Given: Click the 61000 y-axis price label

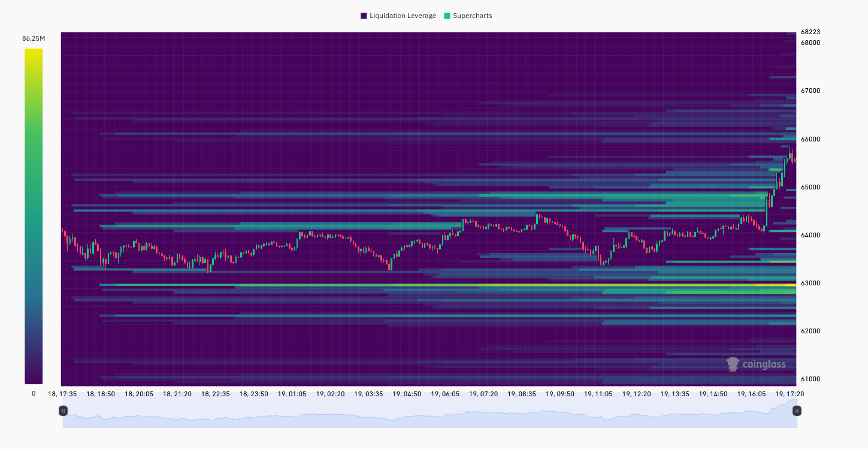Looking at the screenshot, I should (810, 379).
